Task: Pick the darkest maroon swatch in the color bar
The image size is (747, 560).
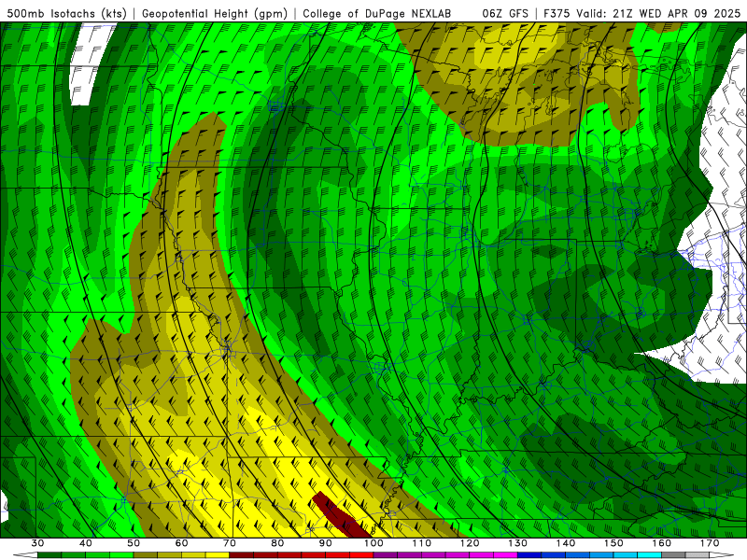Action: (242, 555)
